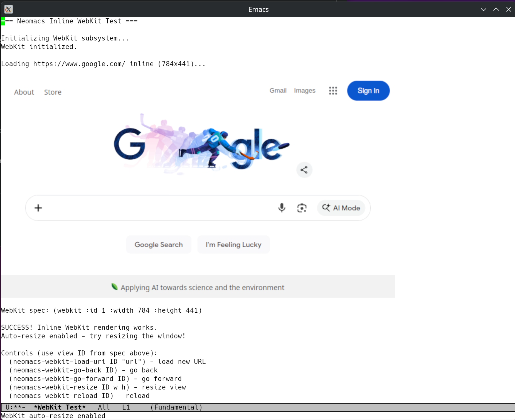Click the Emacs window title text
Image resolution: width=515 pixels, height=420 pixels.
(258, 9)
